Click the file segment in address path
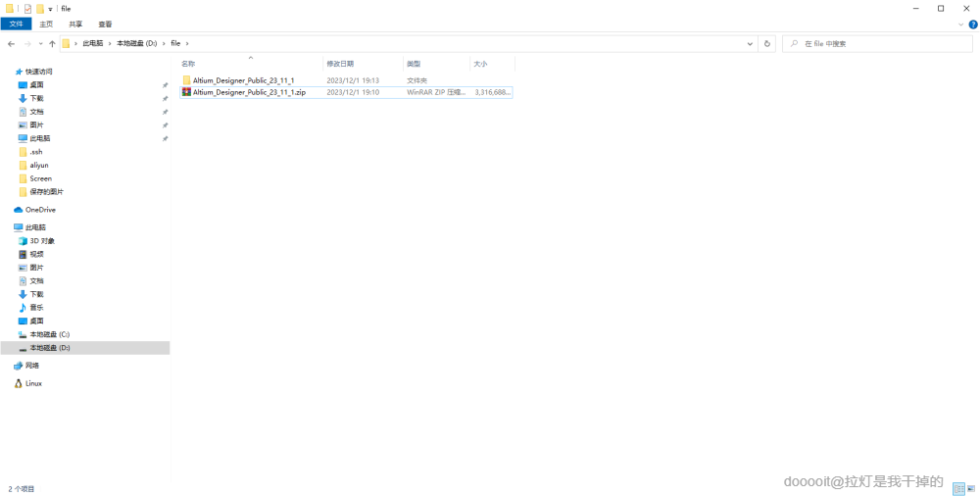The width and height of the screenshot is (980, 496). (x=175, y=43)
